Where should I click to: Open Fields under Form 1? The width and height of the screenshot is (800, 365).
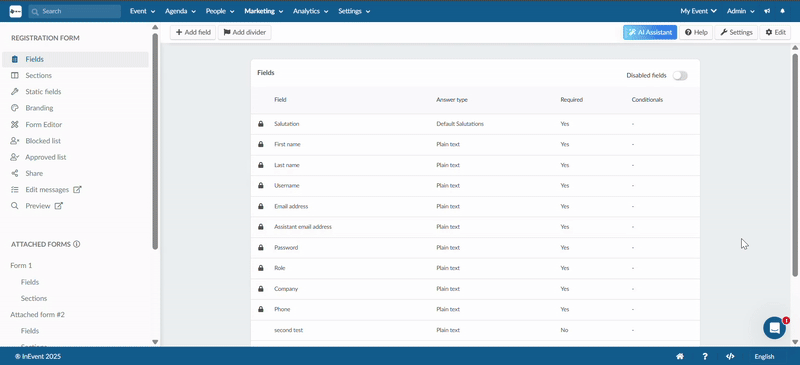30,282
